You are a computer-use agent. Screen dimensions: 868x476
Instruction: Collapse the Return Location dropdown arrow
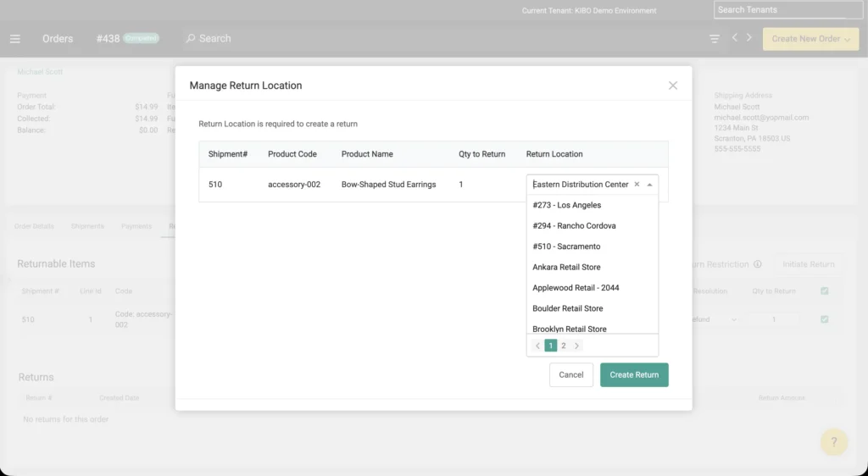650,185
